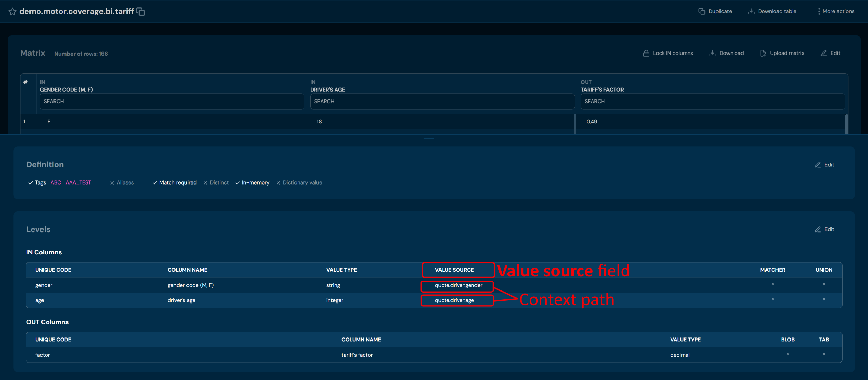The image size is (868, 380).
Task: Edit the Matrix section
Action: coord(830,53)
